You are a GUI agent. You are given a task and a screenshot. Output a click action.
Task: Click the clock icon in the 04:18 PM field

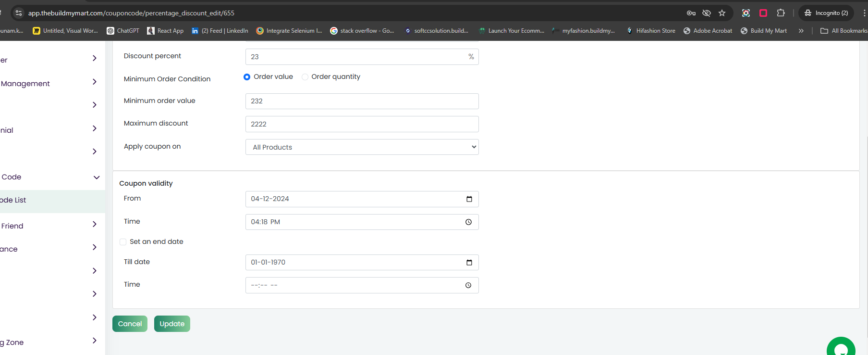coord(469,222)
